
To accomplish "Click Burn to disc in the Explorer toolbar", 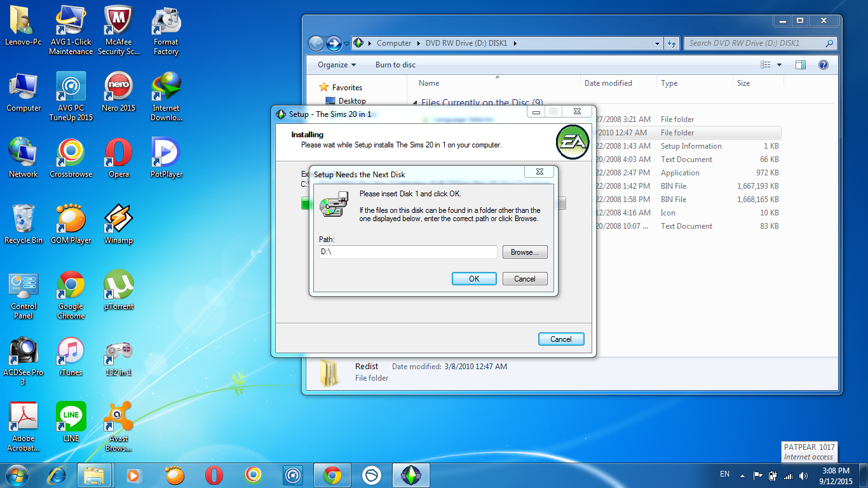I will (395, 65).
